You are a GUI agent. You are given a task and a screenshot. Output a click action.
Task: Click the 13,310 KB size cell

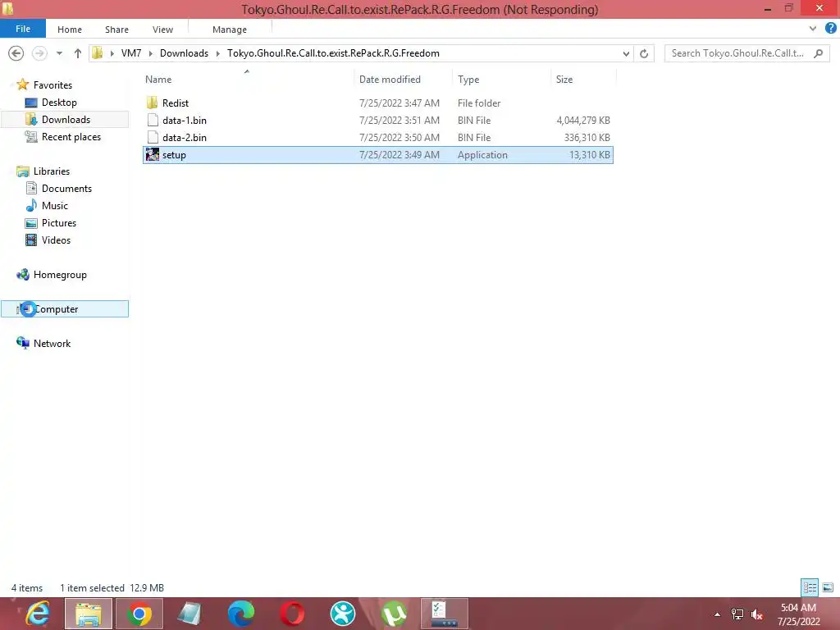[x=589, y=155]
